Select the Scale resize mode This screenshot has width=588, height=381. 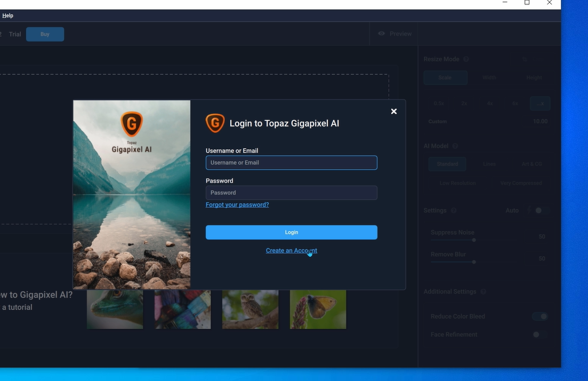[x=445, y=78]
